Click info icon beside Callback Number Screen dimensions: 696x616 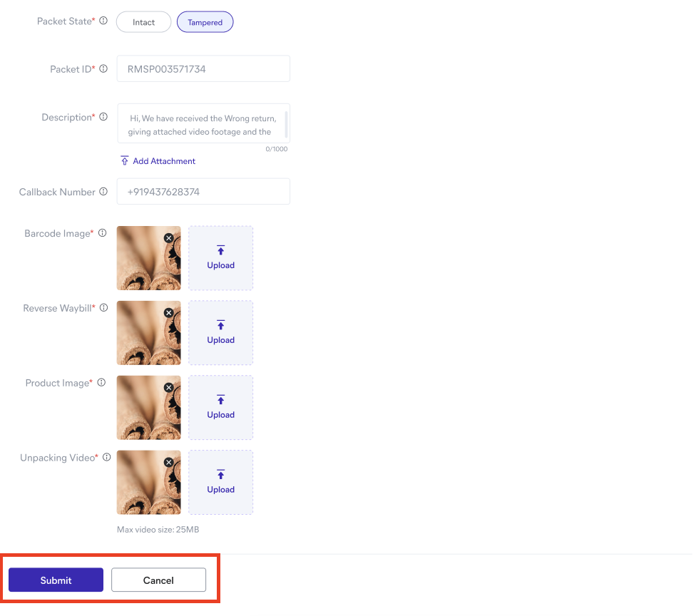[x=103, y=192]
